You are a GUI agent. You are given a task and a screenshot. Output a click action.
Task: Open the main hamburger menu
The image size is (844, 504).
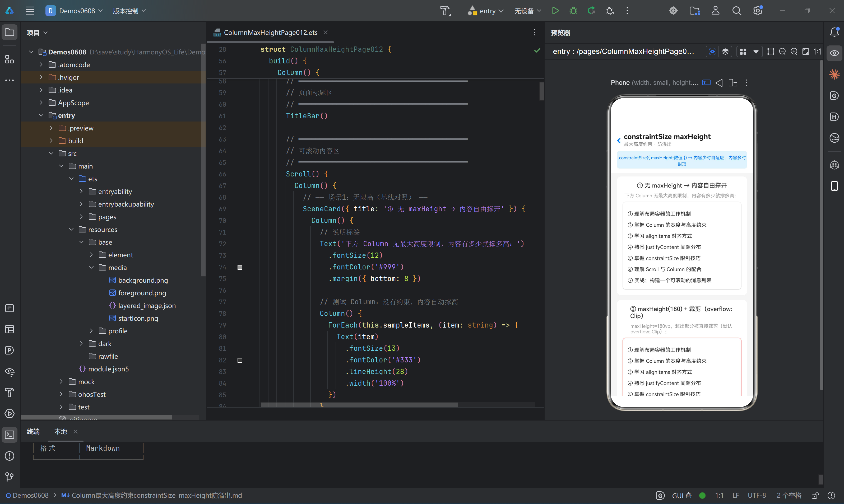pos(30,11)
